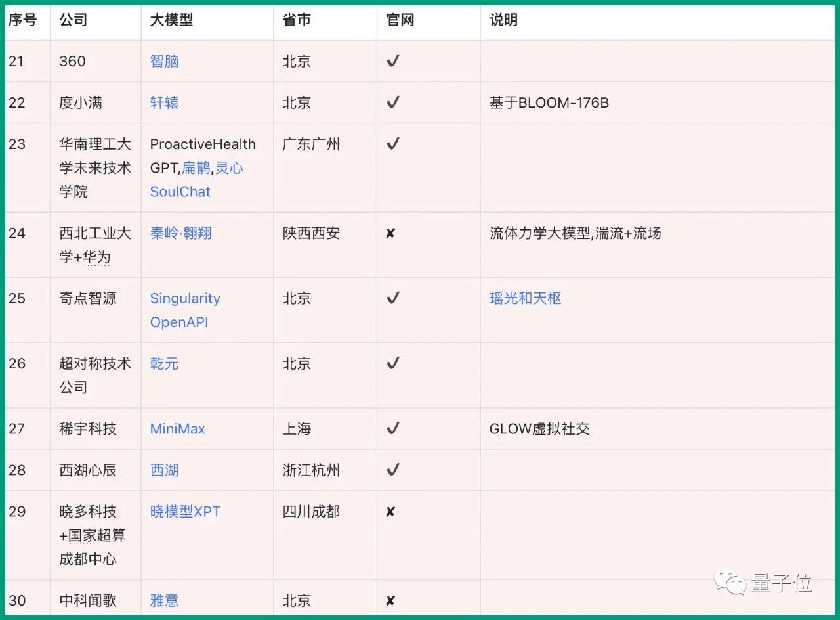
Task: Click row number 21
Action: pyautogui.click(x=16, y=61)
